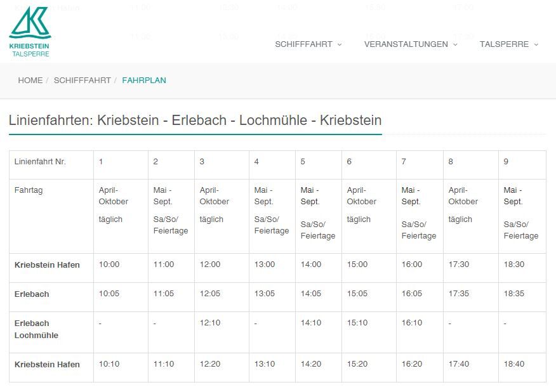Click the column header for trip 9
This screenshot has width=556, height=392.
[x=506, y=162]
